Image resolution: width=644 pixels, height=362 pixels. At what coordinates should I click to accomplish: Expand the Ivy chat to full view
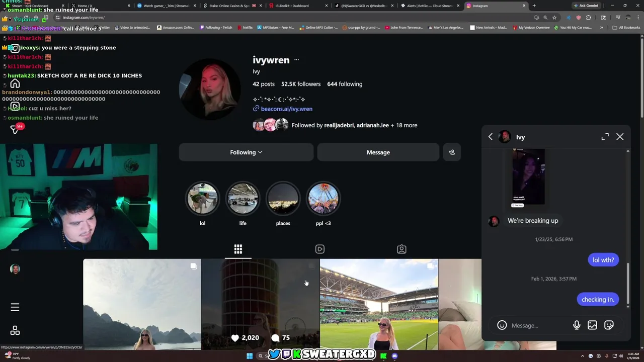(x=605, y=137)
